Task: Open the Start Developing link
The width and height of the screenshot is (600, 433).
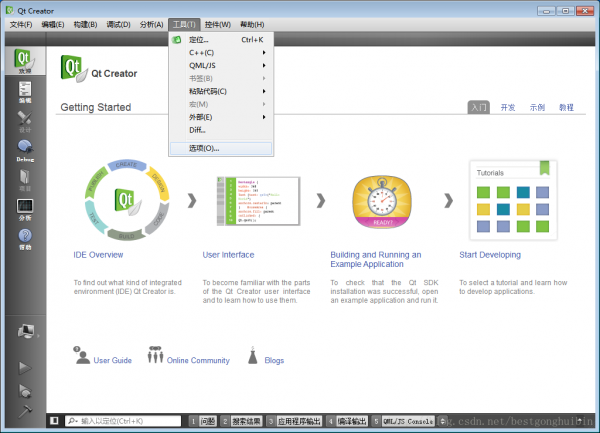Action: pyautogui.click(x=490, y=255)
